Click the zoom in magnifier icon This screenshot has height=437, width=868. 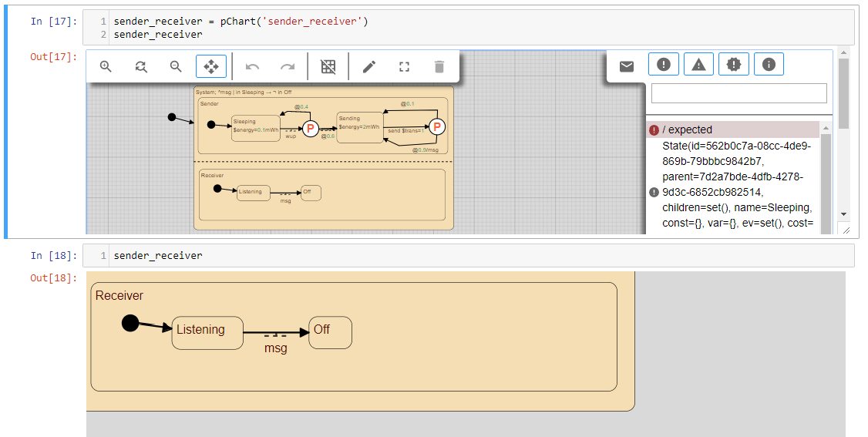point(106,67)
